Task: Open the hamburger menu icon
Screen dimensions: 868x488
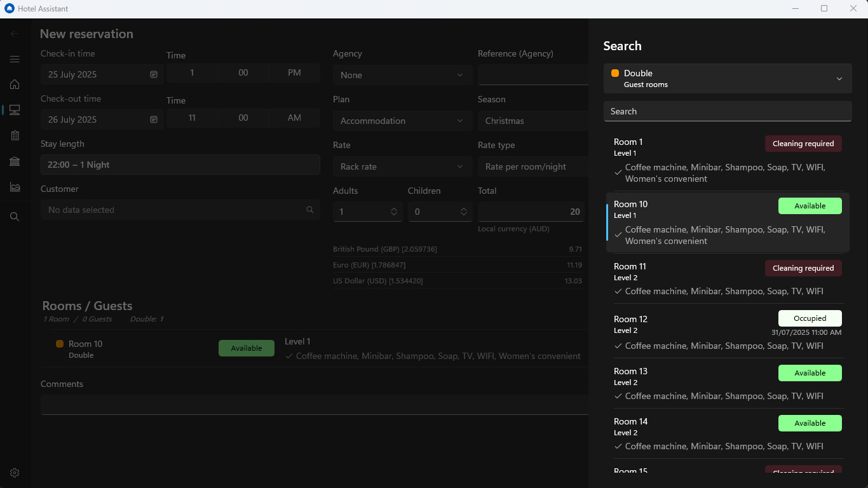Action: point(15,59)
